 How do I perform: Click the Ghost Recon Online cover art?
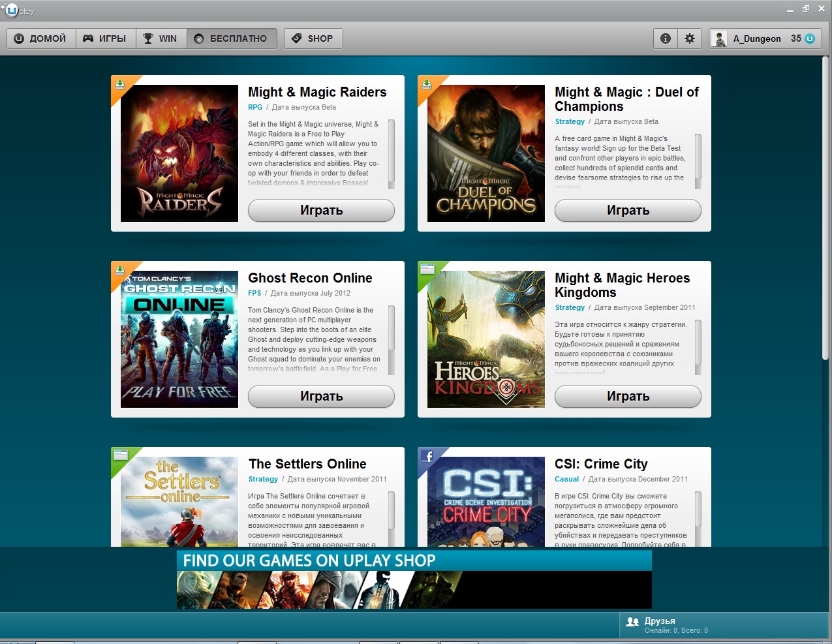(x=179, y=339)
